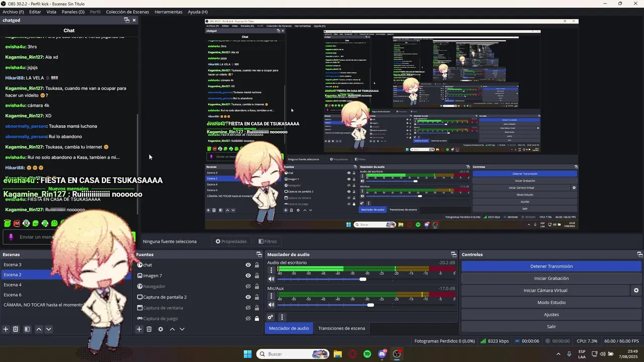The height and width of the screenshot is (362, 644).
Task: Open the Herramientas menu
Action: 169,12
